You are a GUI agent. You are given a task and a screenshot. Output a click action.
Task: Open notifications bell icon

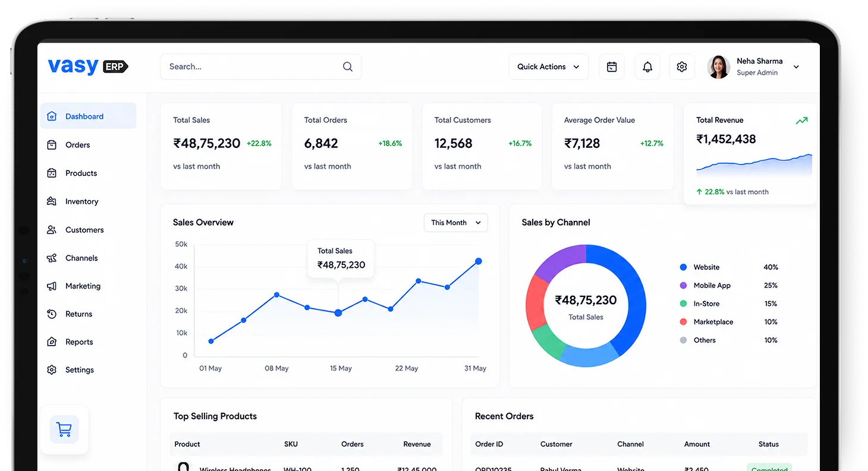coord(647,67)
